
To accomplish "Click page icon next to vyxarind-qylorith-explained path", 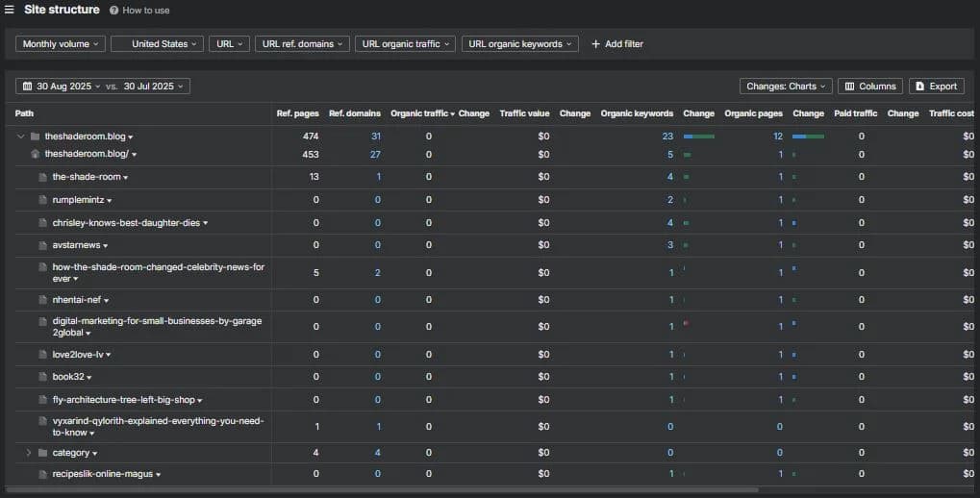I will 42,421.
